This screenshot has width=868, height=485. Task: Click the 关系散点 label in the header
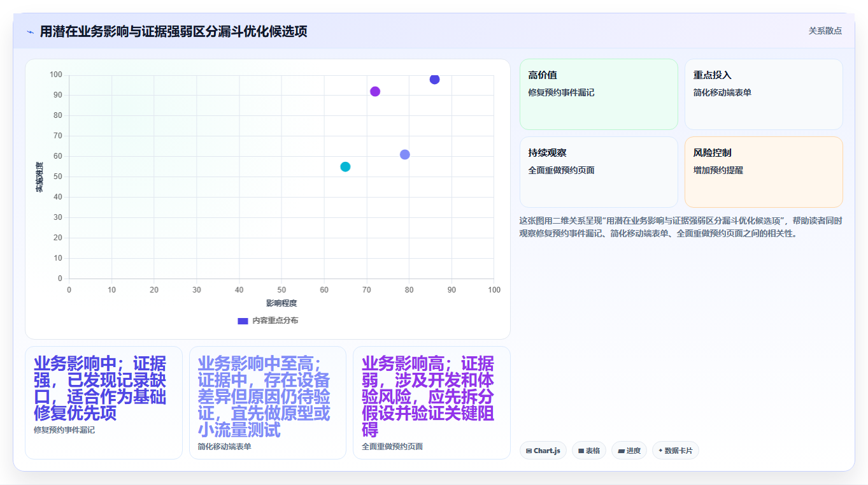point(825,31)
